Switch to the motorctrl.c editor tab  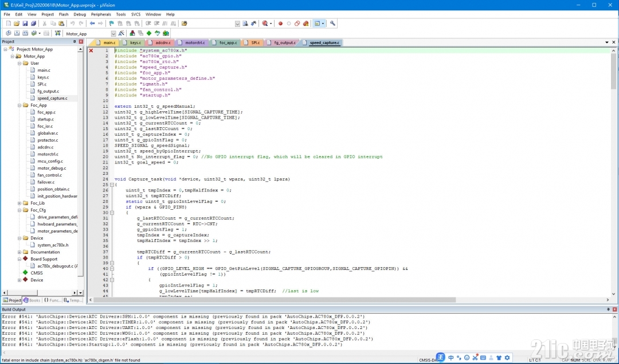tap(191, 42)
